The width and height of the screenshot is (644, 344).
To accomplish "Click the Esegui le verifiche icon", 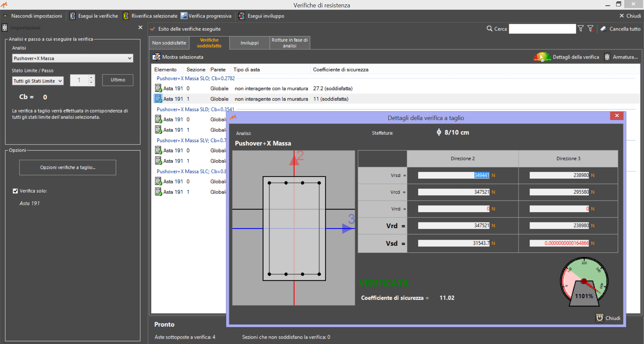I will click(x=72, y=16).
